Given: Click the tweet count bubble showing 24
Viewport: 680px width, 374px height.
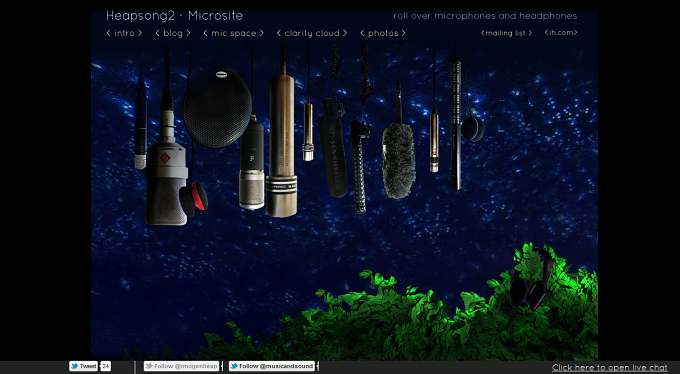Looking at the screenshot, I should [x=105, y=366].
